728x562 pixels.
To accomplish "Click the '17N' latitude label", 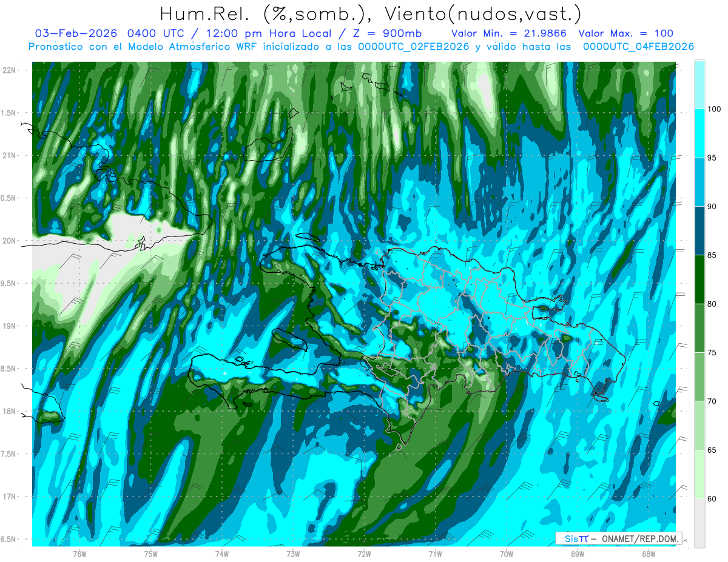I will click(x=10, y=497).
